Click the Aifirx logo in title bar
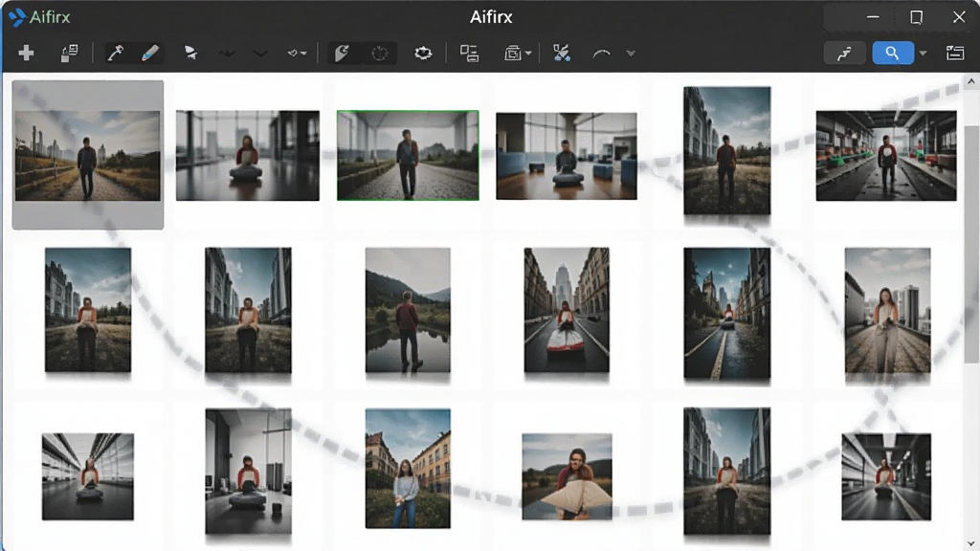 (x=17, y=17)
